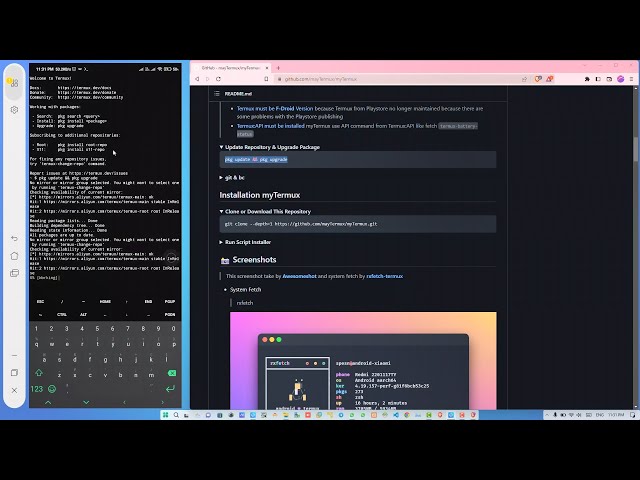Click the Brave Rewards triangle icon
This screenshot has width=640, height=480.
click(549, 79)
